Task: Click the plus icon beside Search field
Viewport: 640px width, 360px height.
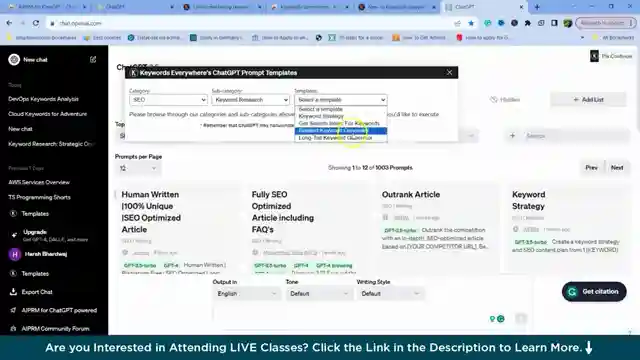Action: (512, 136)
